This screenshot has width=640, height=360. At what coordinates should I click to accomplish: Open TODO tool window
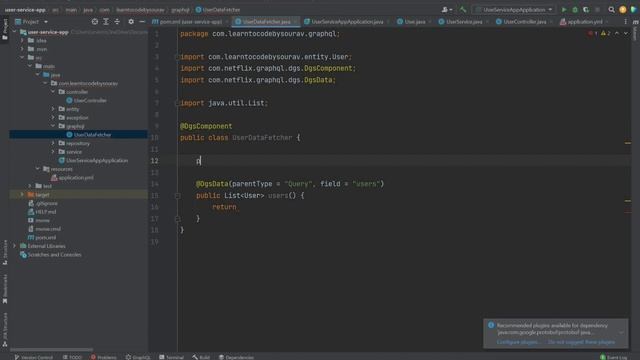(x=72, y=357)
